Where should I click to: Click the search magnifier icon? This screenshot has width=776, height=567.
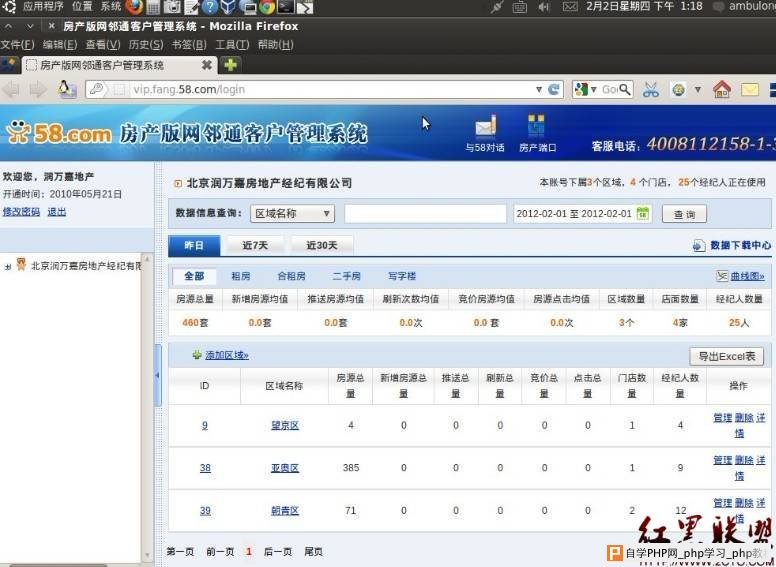(x=625, y=89)
